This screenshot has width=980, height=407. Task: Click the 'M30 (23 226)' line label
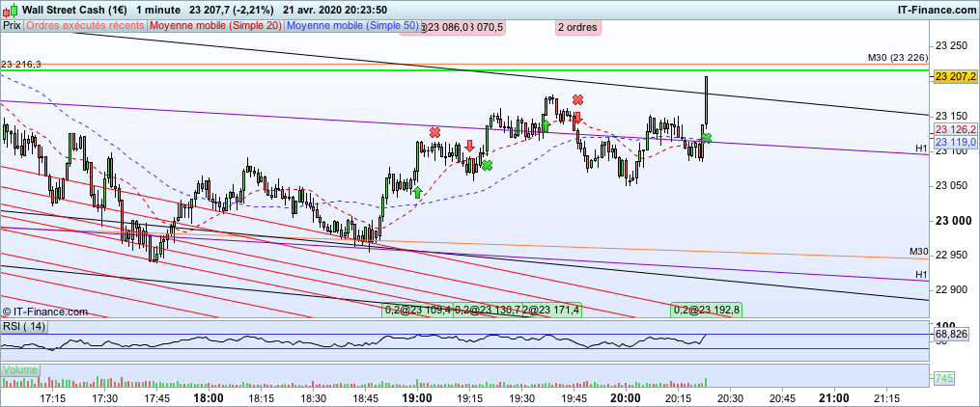coord(898,58)
